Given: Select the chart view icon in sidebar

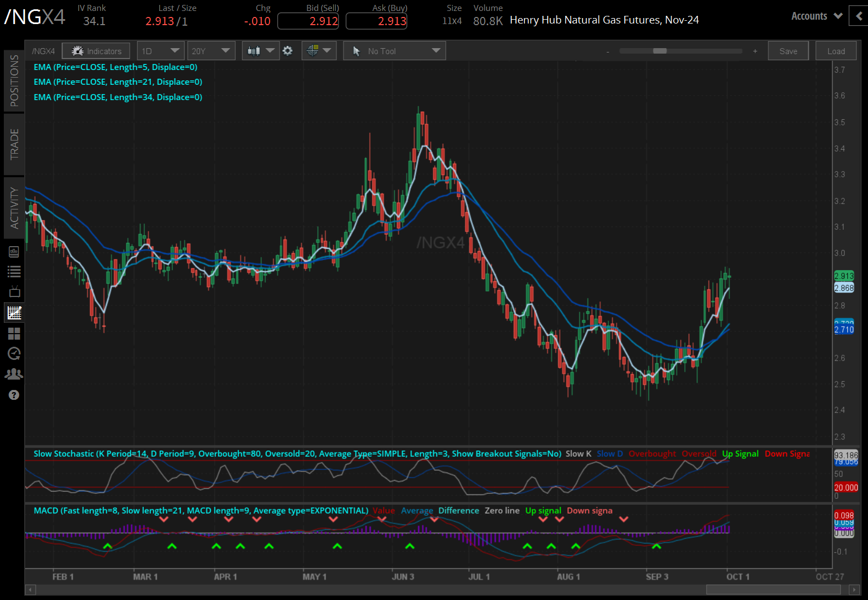Looking at the screenshot, I should (x=14, y=313).
